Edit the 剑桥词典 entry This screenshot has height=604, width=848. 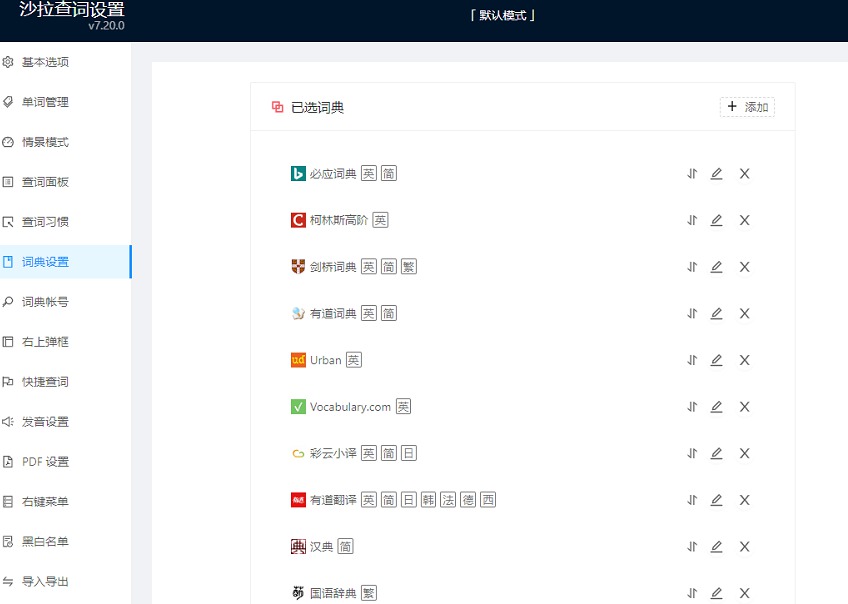[x=717, y=267]
